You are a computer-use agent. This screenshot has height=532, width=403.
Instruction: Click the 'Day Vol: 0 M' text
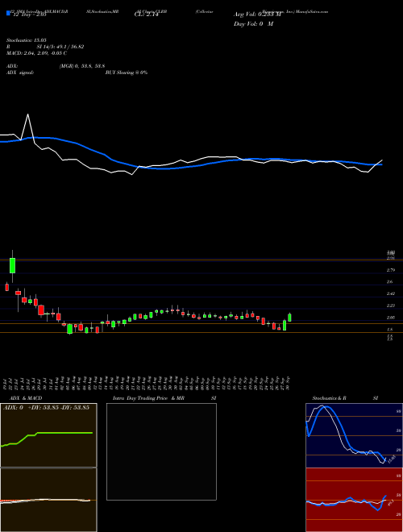253,24
